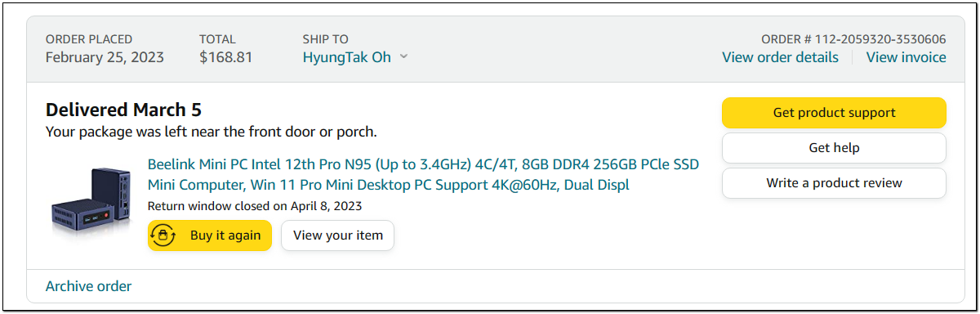This screenshot has width=980, height=314.
Task: Click the Buy it again button label
Action: (225, 235)
